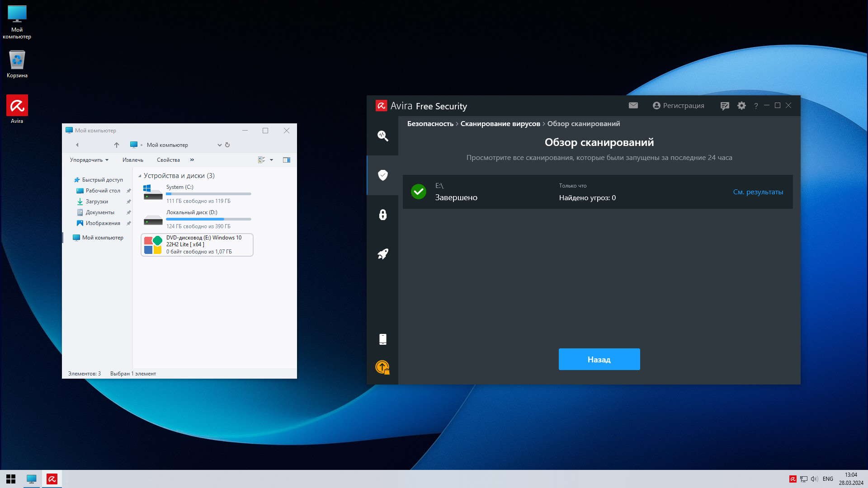This screenshot has width=868, height=488.
Task: Expand the Упорядочить dropdown menu
Action: pyautogui.click(x=89, y=160)
